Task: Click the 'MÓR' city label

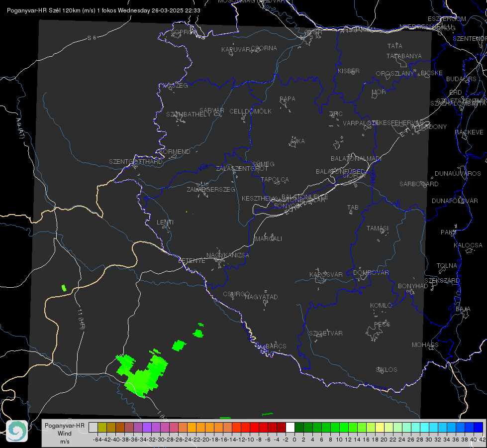Action: coord(379,92)
